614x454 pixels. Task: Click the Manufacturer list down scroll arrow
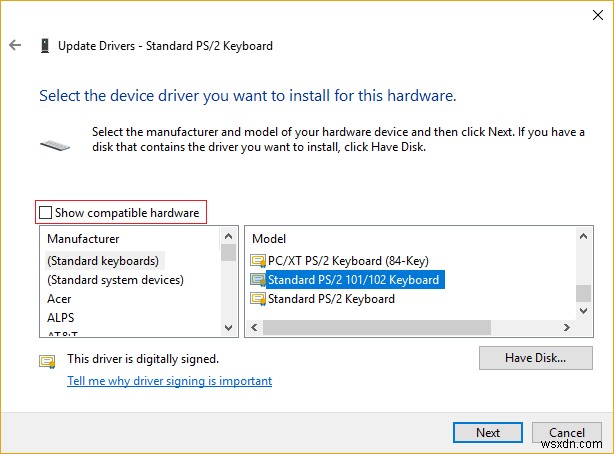228,329
